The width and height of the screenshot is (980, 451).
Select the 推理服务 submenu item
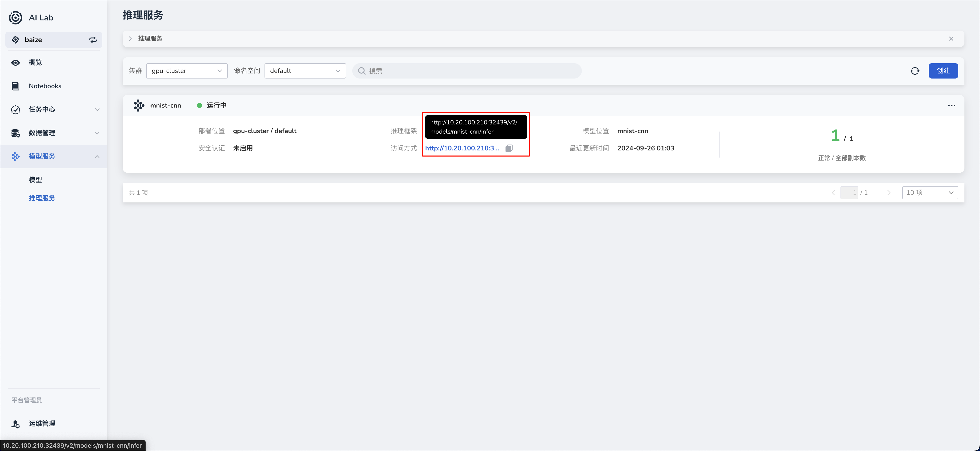42,199
